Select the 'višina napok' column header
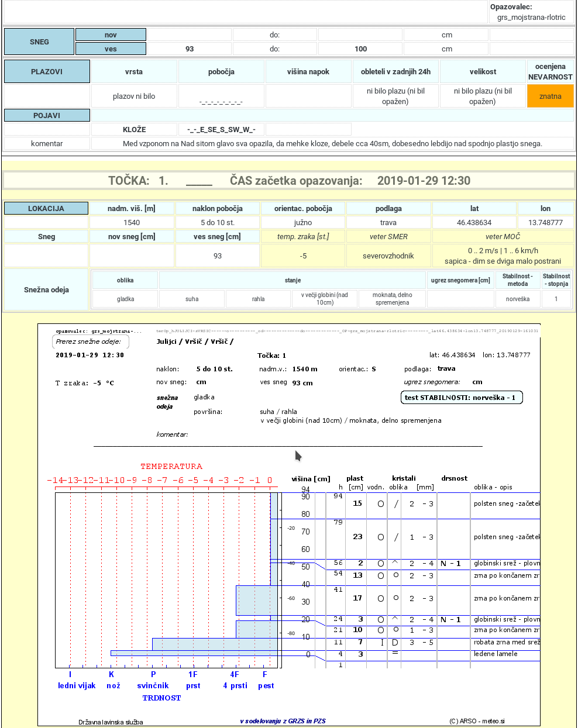The height and width of the screenshot is (728, 578). coord(308,71)
